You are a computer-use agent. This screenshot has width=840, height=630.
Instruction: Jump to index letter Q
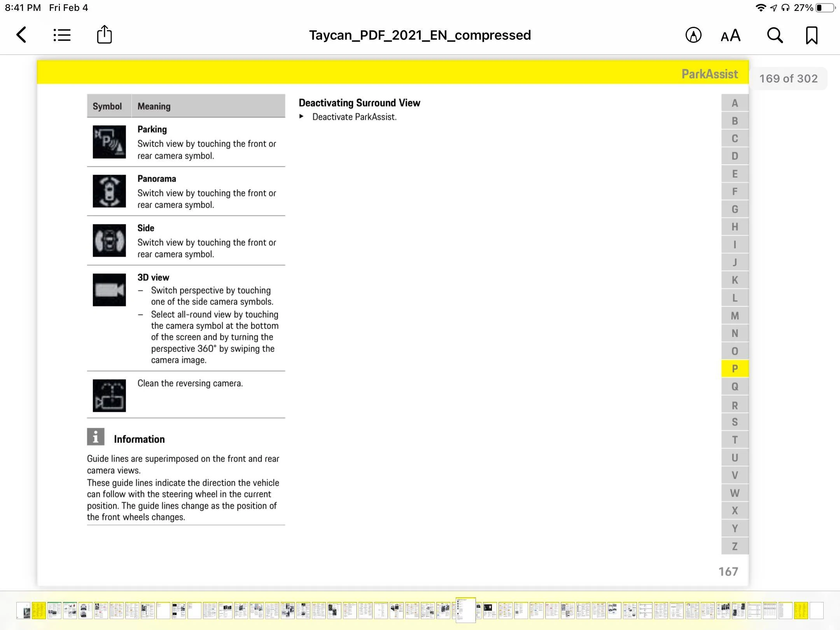[735, 387]
